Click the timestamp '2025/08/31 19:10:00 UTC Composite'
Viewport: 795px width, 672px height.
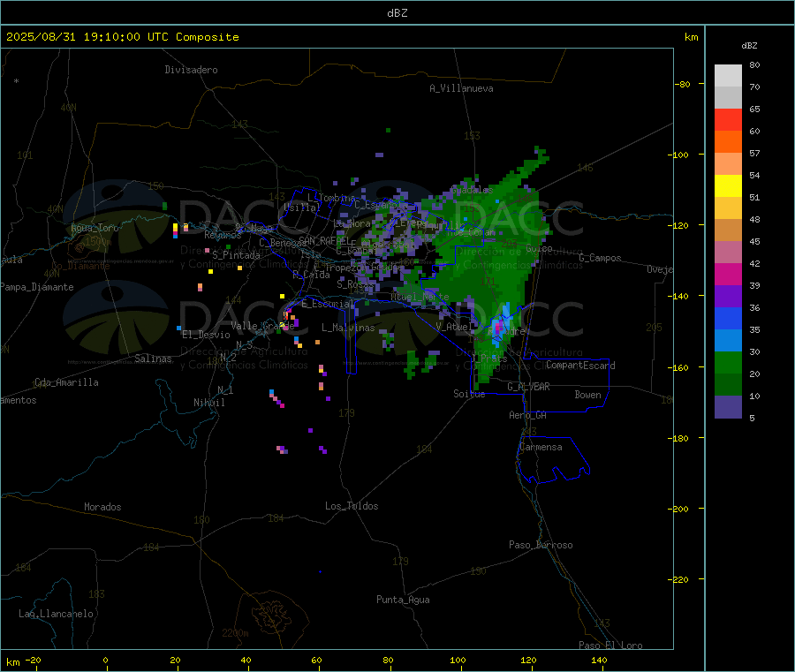tap(122, 37)
